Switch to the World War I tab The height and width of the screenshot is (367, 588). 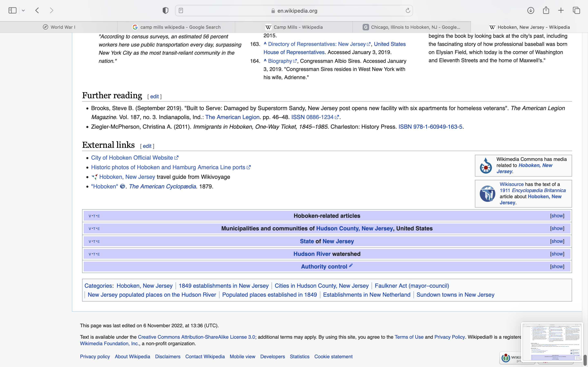point(59,27)
